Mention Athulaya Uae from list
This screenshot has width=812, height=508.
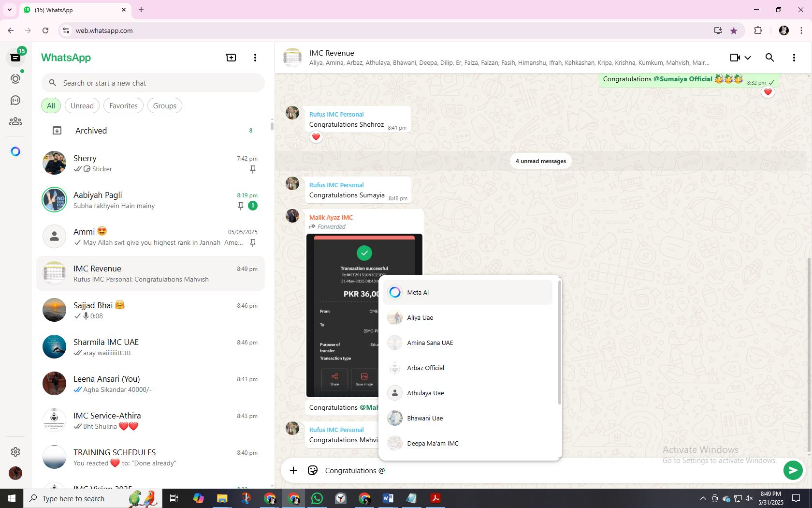tap(468, 393)
